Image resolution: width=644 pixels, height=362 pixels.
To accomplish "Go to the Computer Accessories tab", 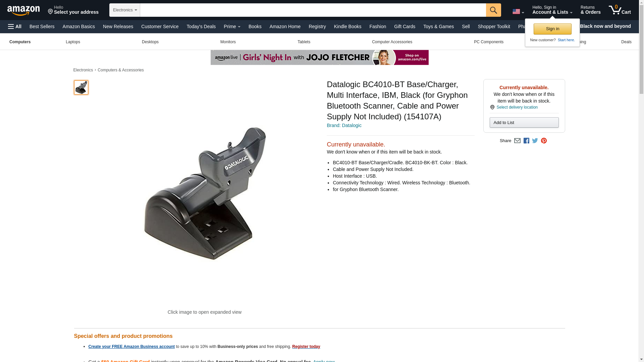I will pos(392,42).
